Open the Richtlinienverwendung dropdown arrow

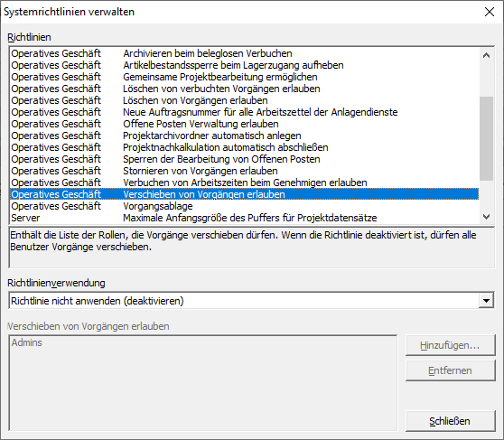click(486, 301)
